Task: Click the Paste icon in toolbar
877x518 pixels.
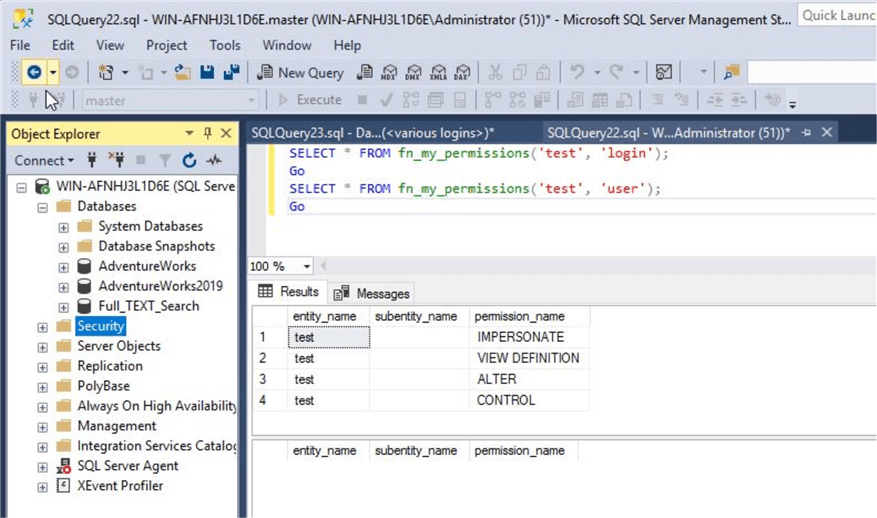Action: click(543, 72)
